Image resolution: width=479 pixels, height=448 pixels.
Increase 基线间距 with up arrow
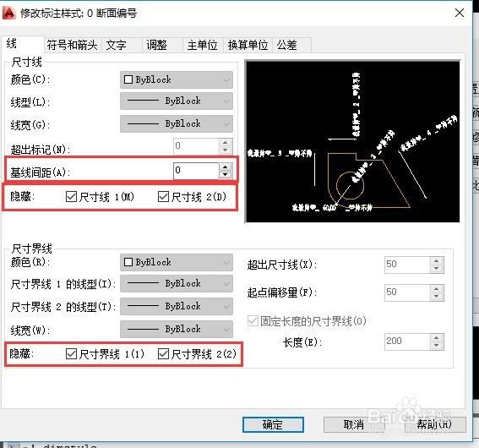coord(226,167)
